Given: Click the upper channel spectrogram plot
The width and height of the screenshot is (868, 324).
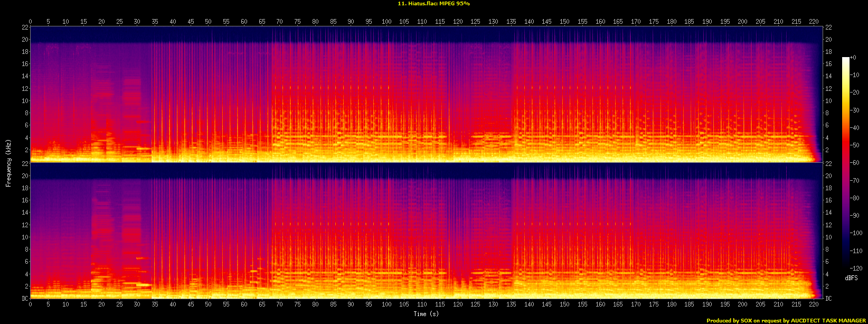Looking at the screenshot, I should coord(426,94).
